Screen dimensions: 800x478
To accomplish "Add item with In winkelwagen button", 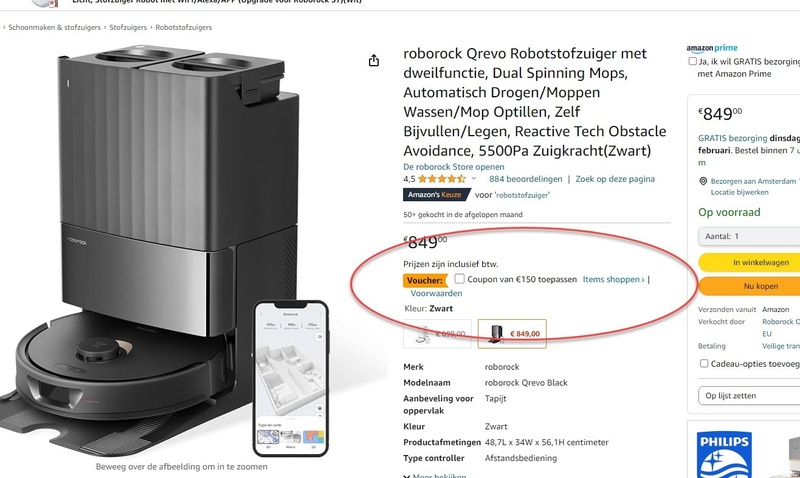I will tap(749, 263).
